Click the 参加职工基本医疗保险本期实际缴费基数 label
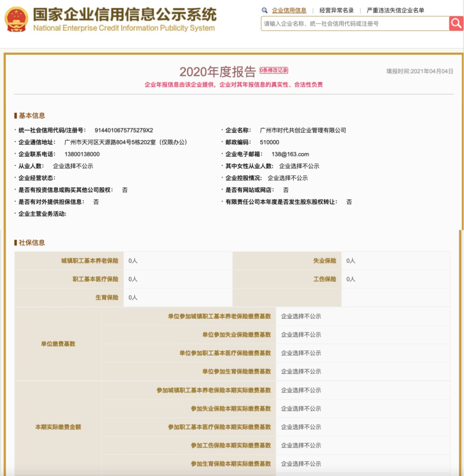 pos(219,427)
